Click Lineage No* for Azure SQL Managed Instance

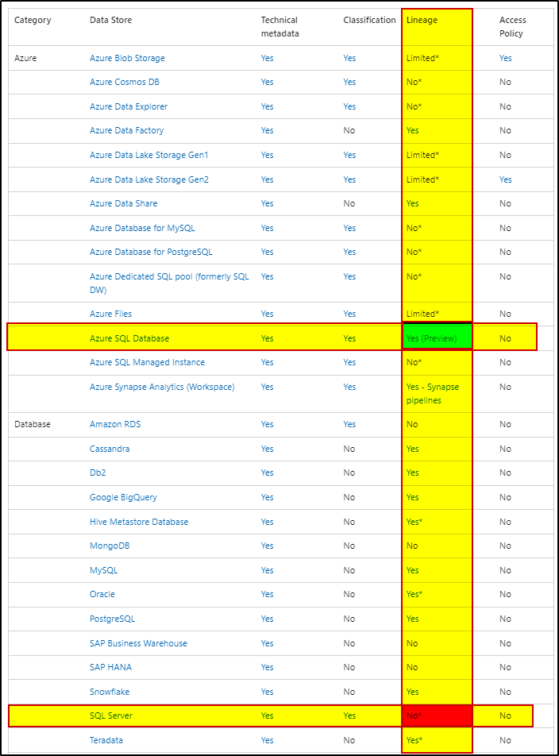414,363
